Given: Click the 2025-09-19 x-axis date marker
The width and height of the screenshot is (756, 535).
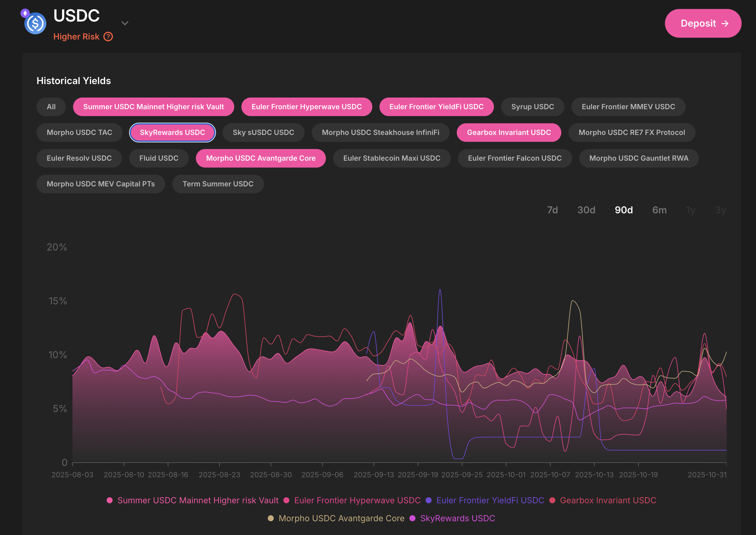Looking at the screenshot, I should pyautogui.click(x=418, y=475).
